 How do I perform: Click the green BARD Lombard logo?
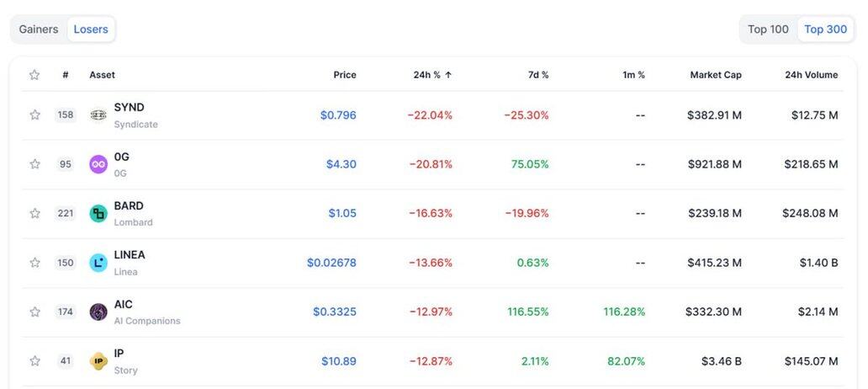[x=98, y=213]
